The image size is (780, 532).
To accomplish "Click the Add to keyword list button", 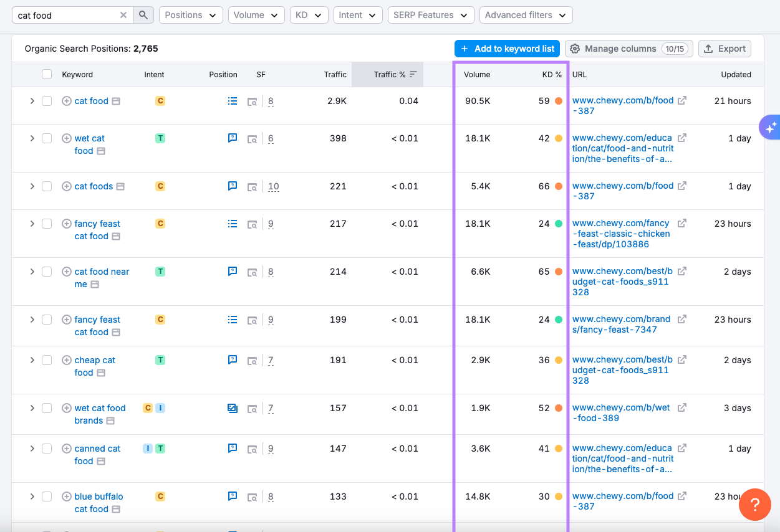I will pos(507,48).
